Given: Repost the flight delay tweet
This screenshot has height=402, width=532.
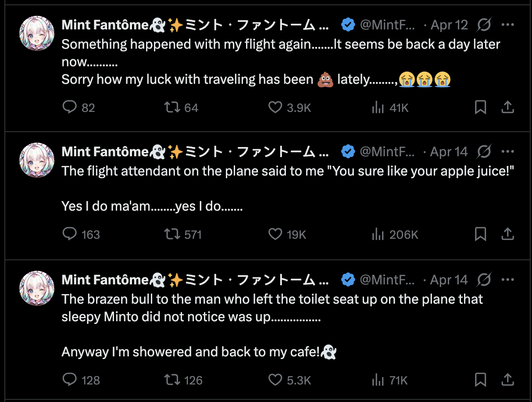Looking at the screenshot, I should click(x=172, y=108).
